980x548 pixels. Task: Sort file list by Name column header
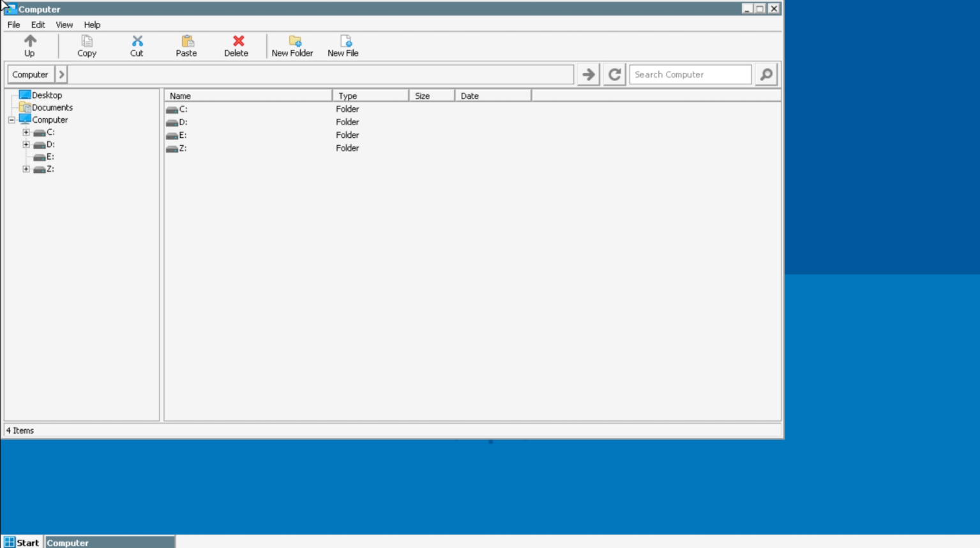pos(248,96)
